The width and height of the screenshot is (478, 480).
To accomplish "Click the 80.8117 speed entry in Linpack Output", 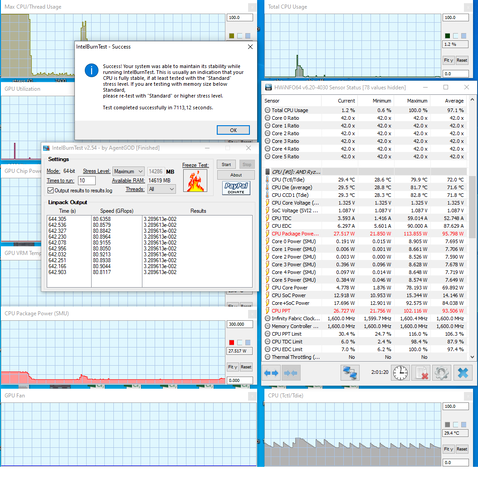I will pos(102,272).
